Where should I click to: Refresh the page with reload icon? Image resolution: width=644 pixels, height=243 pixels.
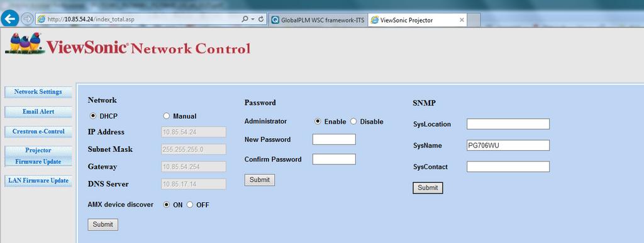coord(261,19)
